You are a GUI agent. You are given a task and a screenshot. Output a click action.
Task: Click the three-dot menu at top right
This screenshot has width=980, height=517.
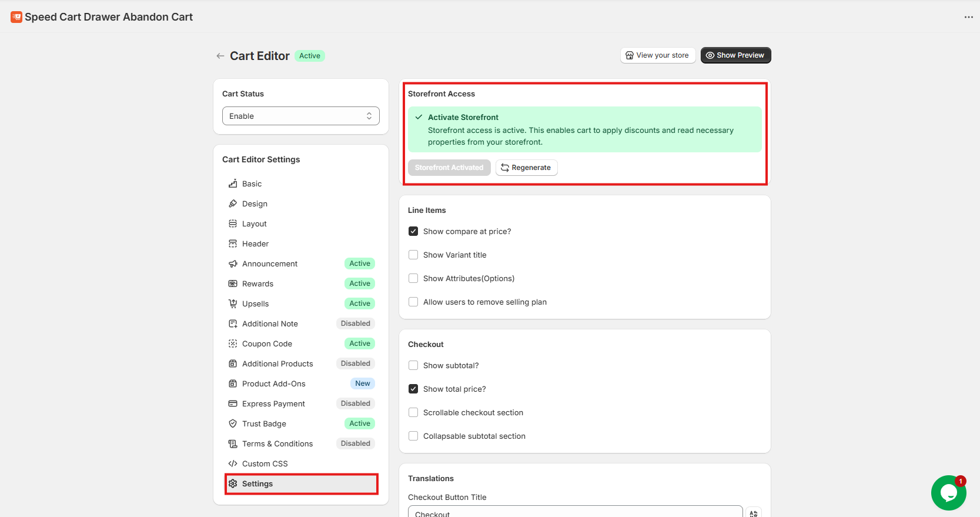(968, 17)
